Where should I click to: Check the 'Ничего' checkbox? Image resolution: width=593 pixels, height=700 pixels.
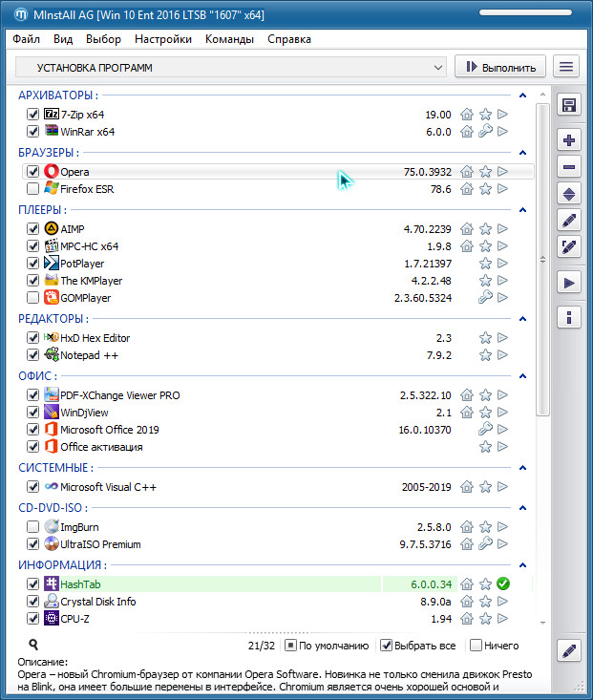pos(477,646)
